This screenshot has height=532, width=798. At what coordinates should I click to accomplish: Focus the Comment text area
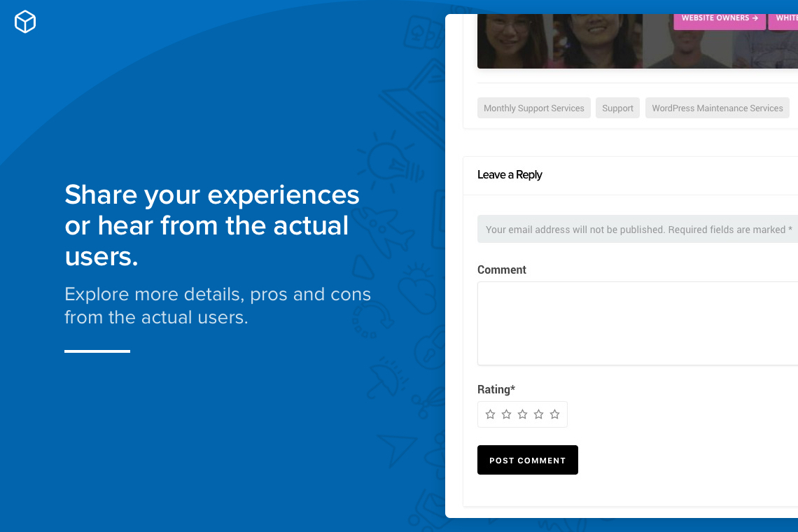637,323
